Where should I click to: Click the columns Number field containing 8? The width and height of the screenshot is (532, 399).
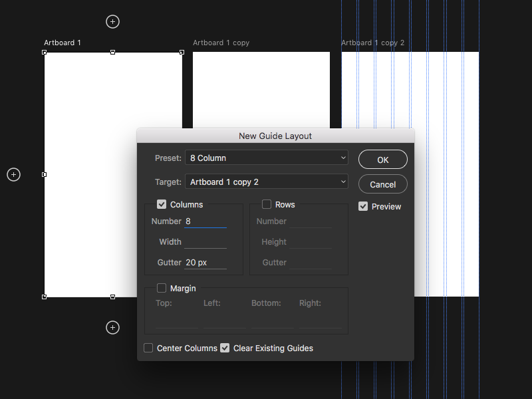tap(205, 221)
